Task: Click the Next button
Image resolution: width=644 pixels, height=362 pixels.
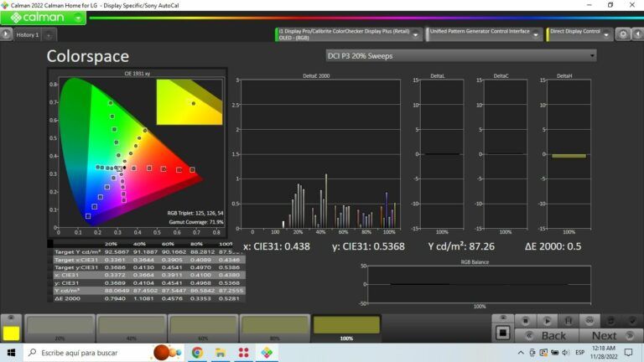Action: 604,335
